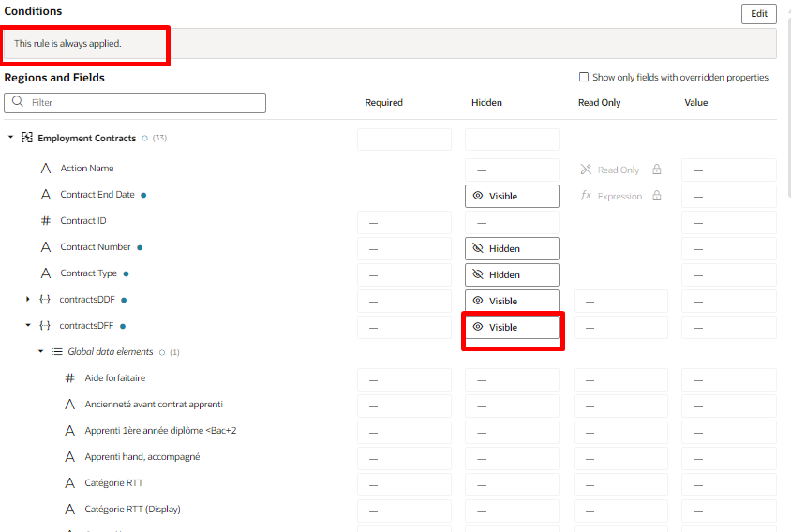Click overridden dot next to contractsDDF
Screen dimensions: 791x532
124,300
